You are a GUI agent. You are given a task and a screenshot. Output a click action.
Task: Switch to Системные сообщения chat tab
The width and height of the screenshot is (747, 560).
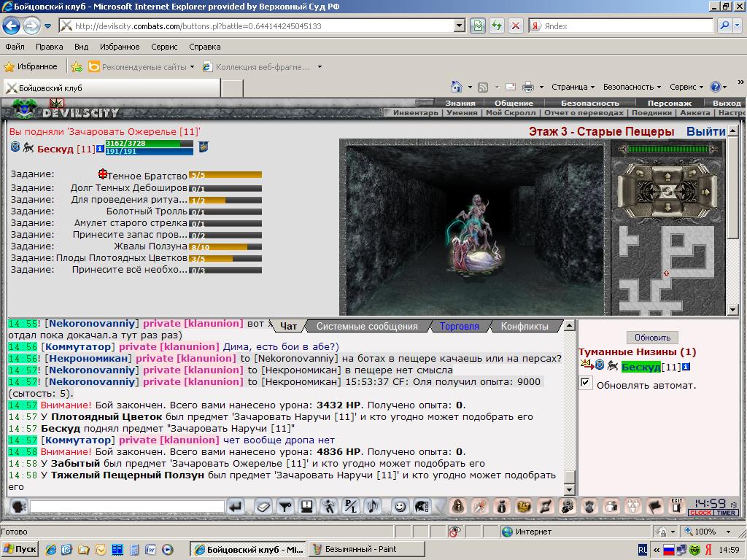(367, 326)
